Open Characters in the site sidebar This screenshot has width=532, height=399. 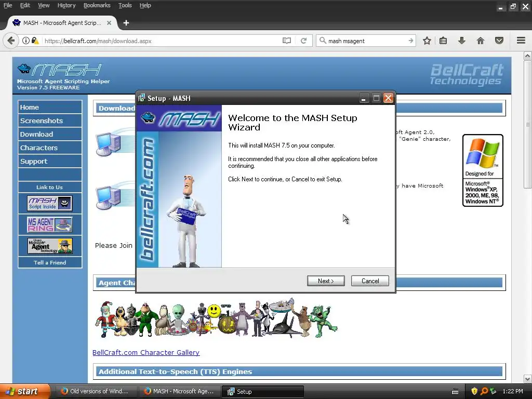[x=50, y=148]
